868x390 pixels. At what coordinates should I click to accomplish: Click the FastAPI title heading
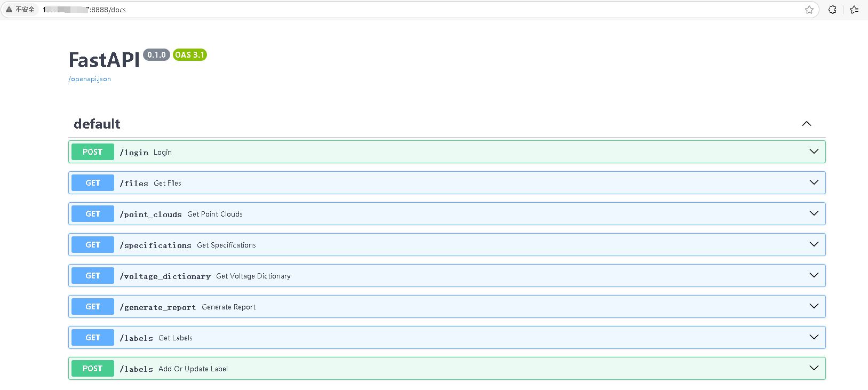click(x=104, y=60)
